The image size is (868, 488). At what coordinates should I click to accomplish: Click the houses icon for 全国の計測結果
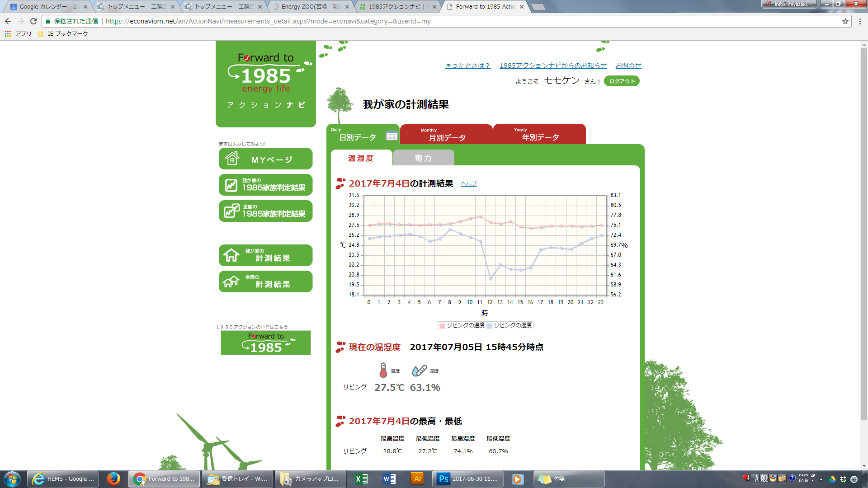click(231, 282)
